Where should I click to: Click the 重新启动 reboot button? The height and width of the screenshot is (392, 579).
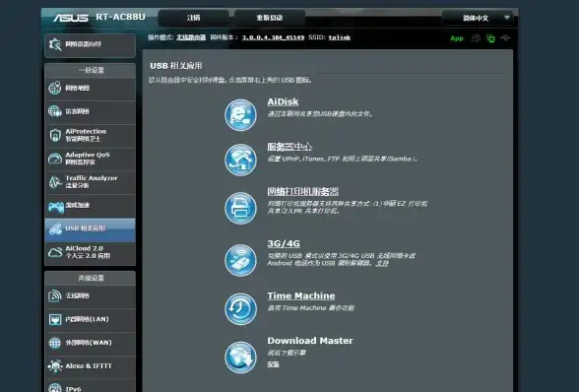[x=270, y=18]
